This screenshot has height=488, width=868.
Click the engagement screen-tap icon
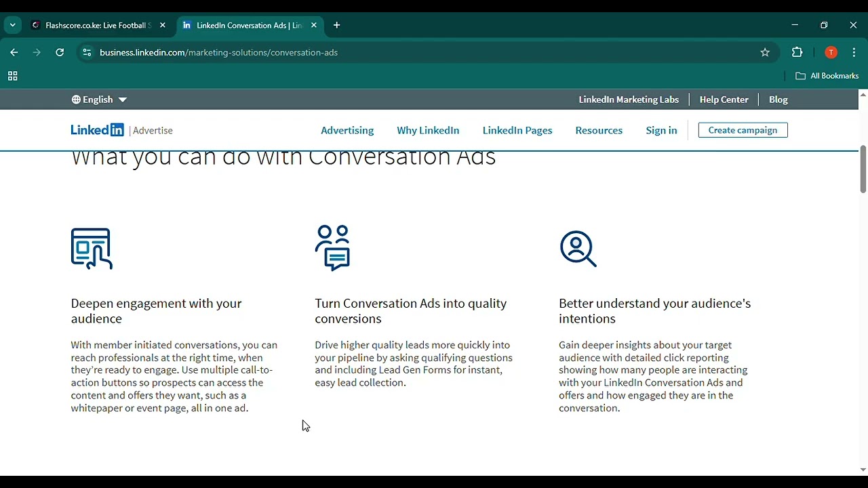click(x=92, y=249)
